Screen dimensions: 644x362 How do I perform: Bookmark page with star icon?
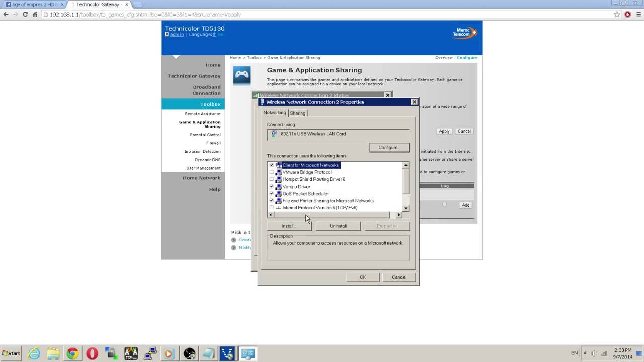tap(617, 14)
